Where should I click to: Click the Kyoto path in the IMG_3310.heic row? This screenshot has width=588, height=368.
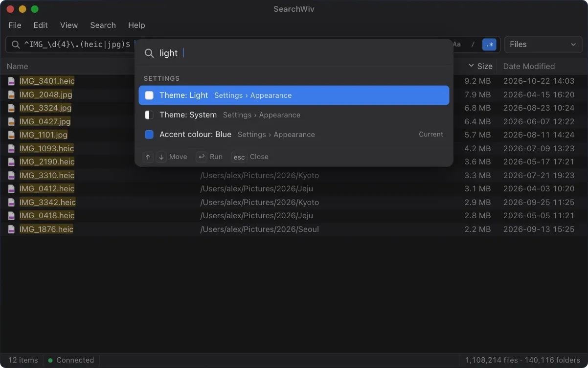259,175
